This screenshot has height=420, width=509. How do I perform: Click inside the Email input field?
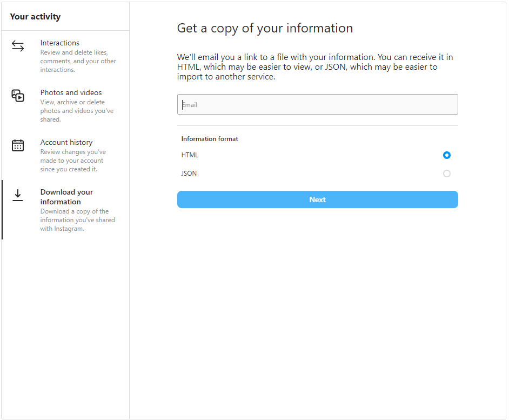click(318, 104)
